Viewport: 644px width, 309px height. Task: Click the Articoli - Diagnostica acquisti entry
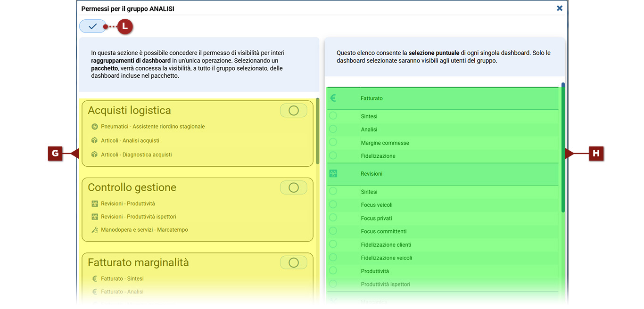pyautogui.click(x=136, y=154)
